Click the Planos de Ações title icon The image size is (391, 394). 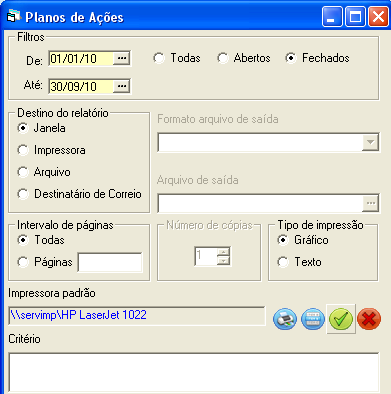[14, 17]
